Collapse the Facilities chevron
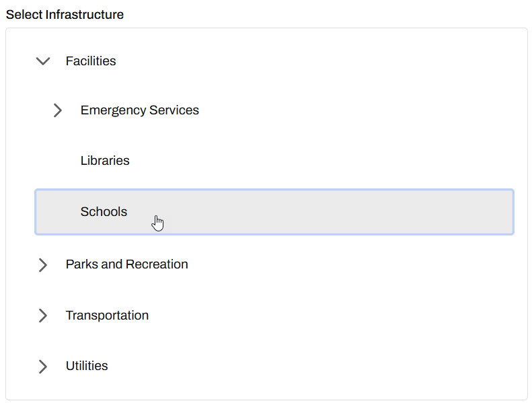 43,61
